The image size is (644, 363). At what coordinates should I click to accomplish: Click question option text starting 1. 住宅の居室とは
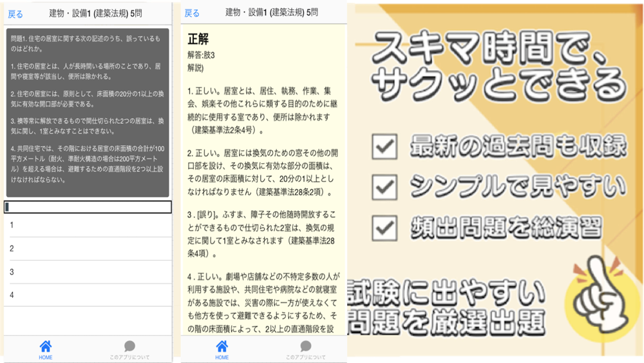(86, 71)
